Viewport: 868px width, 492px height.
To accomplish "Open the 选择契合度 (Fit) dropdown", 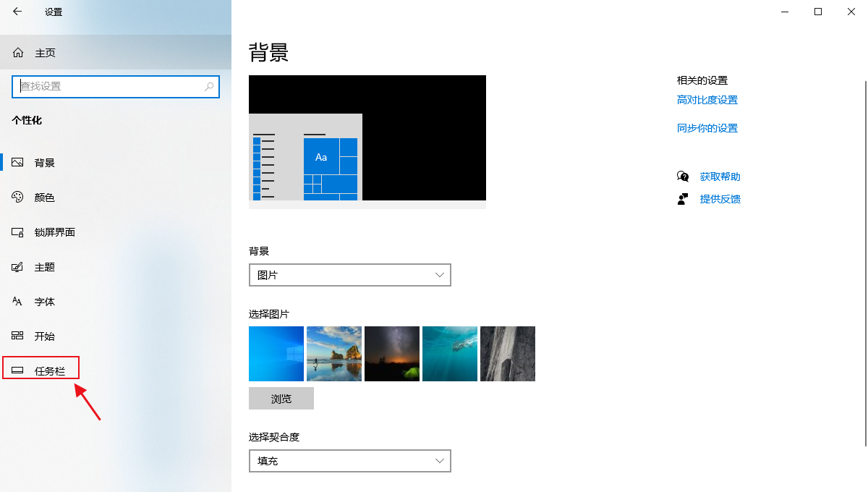I will [x=349, y=461].
